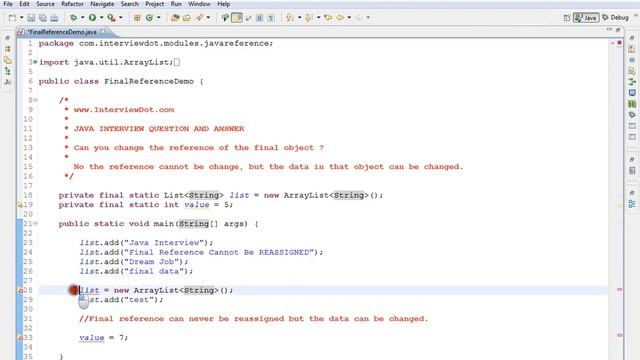Switch to the Debug perspective

(x=615, y=18)
